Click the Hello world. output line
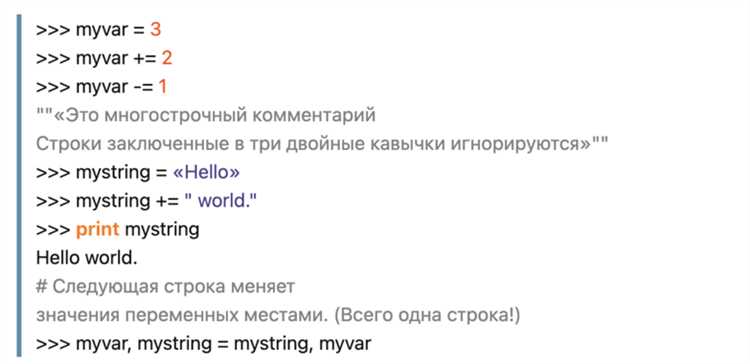 pyautogui.click(x=87, y=258)
